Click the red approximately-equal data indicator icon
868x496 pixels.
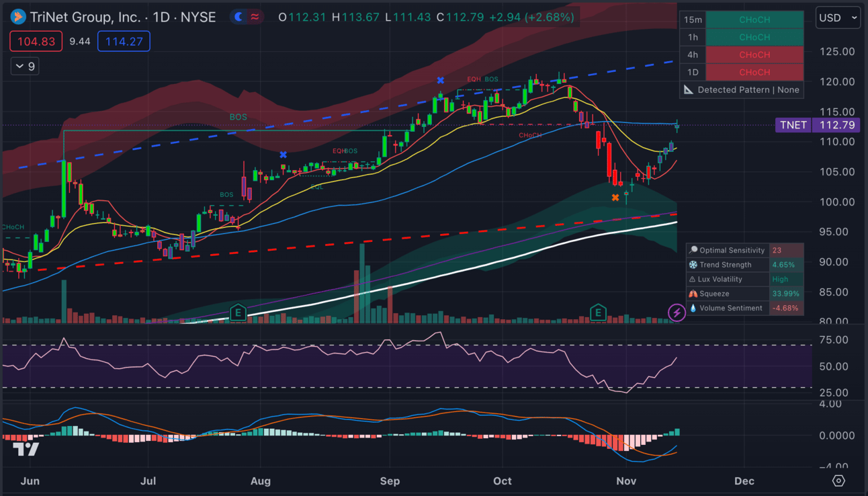255,17
